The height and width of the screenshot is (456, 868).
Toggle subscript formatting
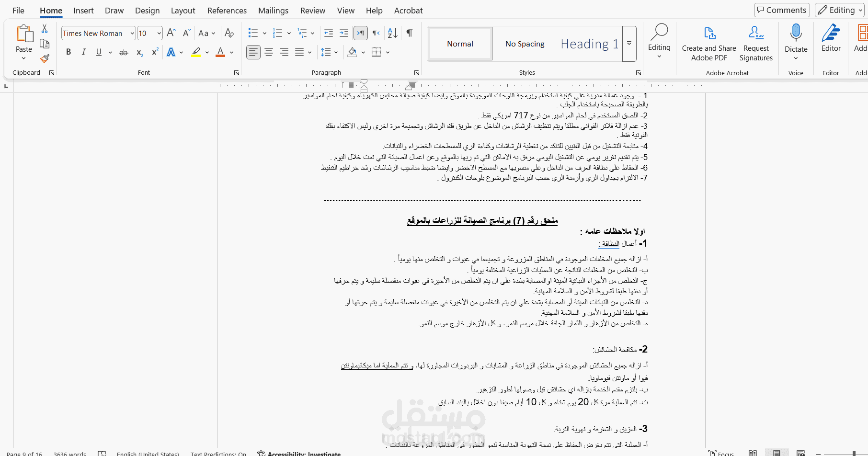[139, 52]
